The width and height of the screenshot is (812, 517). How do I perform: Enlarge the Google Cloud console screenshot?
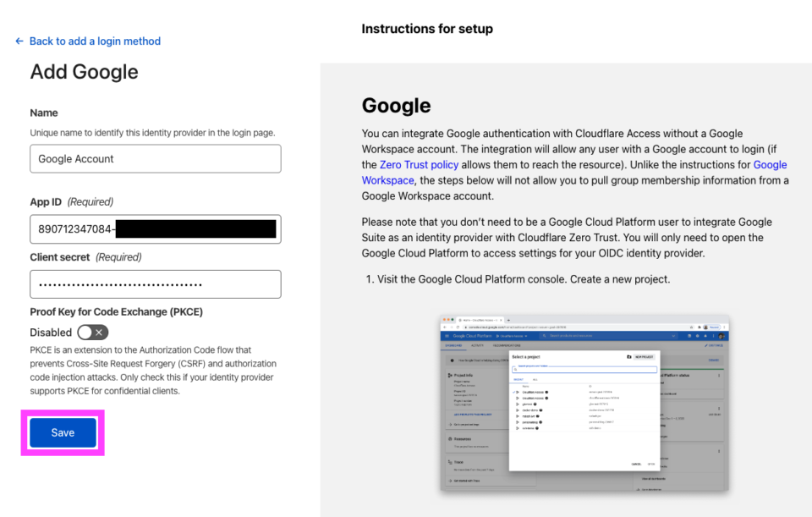pyautogui.click(x=584, y=403)
